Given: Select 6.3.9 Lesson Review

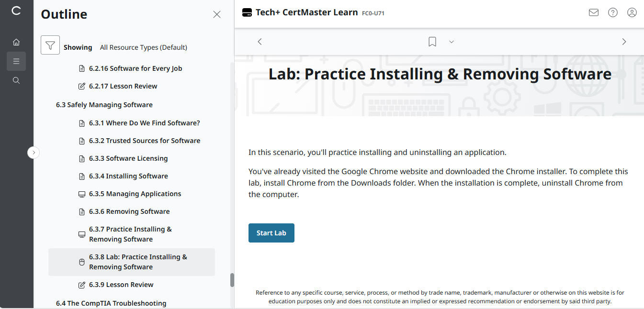Looking at the screenshot, I should pyautogui.click(x=121, y=284).
